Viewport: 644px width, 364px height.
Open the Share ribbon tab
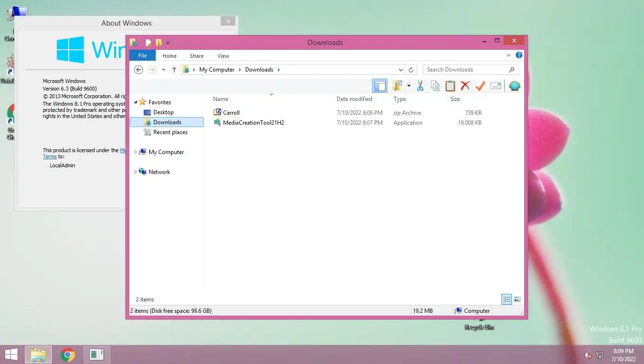197,56
